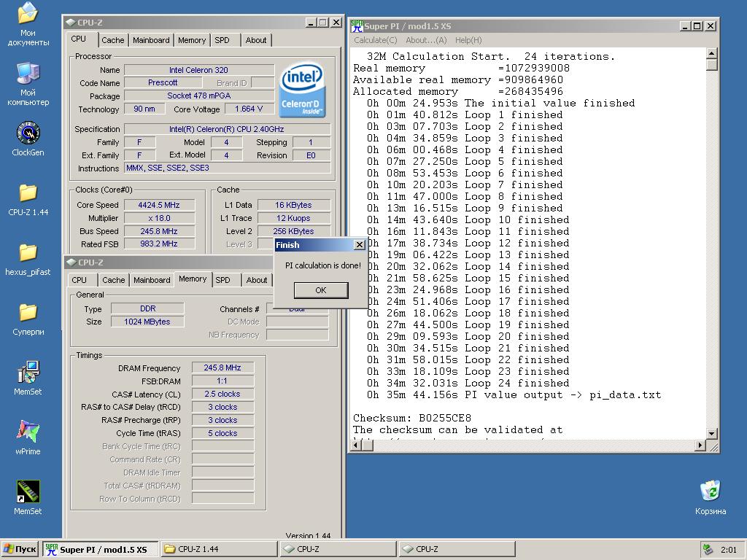
Task: Click the Super PI horizontal scrollbar left arrow
Action: pos(356,446)
